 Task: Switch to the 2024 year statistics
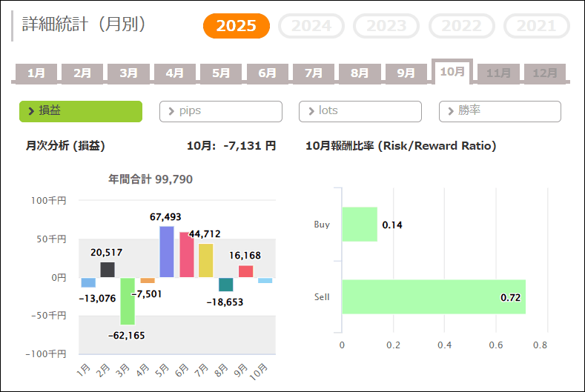tap(311, 27)
